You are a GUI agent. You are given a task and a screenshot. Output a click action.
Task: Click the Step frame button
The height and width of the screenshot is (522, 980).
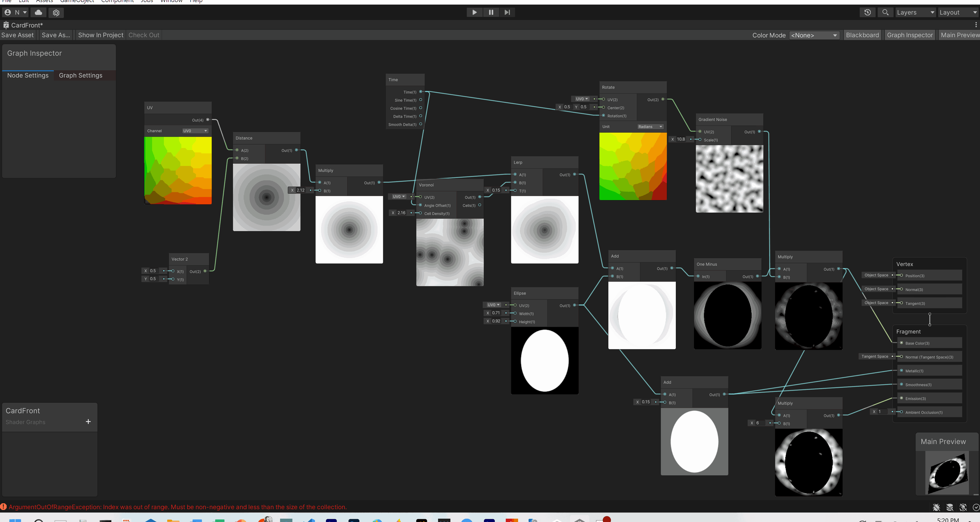pos(507,12)
